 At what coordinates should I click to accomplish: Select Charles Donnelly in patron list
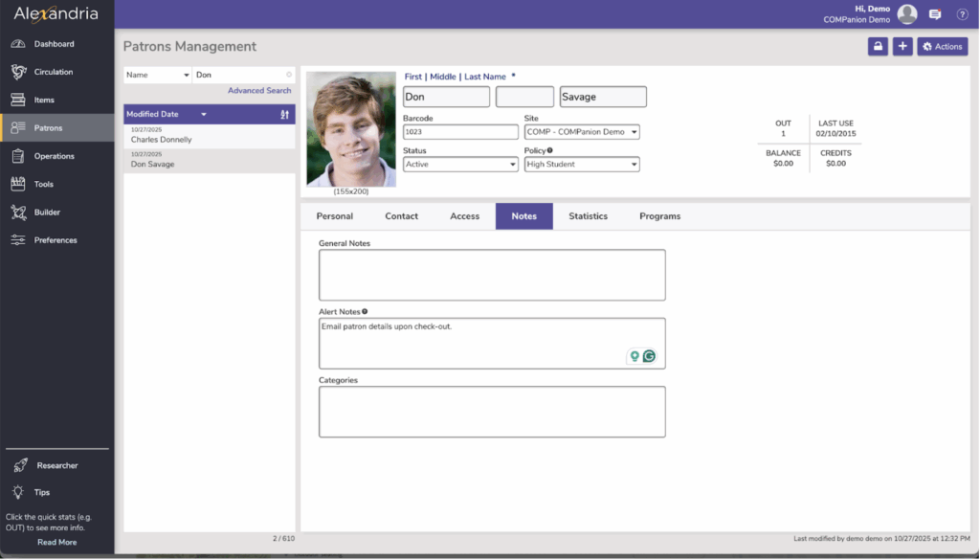click(162, 140)
